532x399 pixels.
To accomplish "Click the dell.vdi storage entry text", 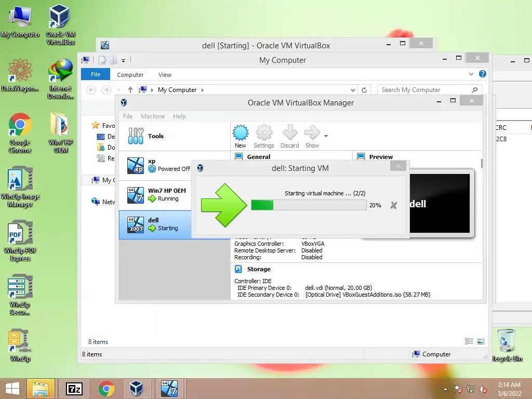I will [339, 288].
